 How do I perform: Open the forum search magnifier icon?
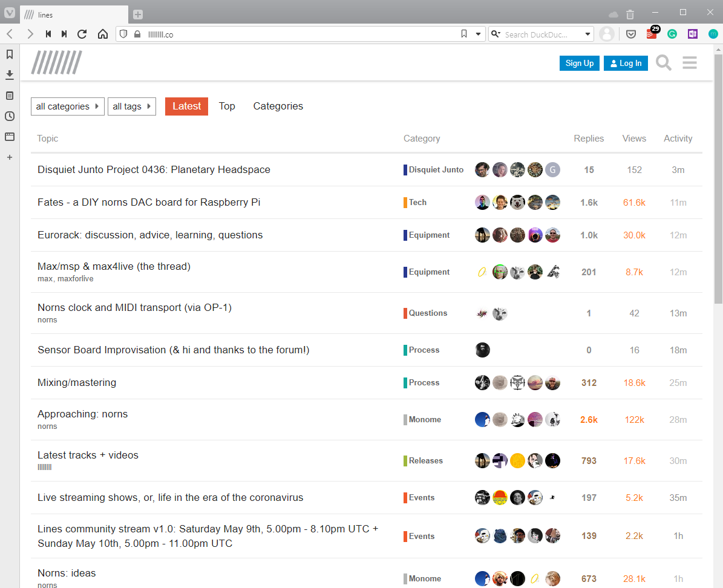coord(664,63)
